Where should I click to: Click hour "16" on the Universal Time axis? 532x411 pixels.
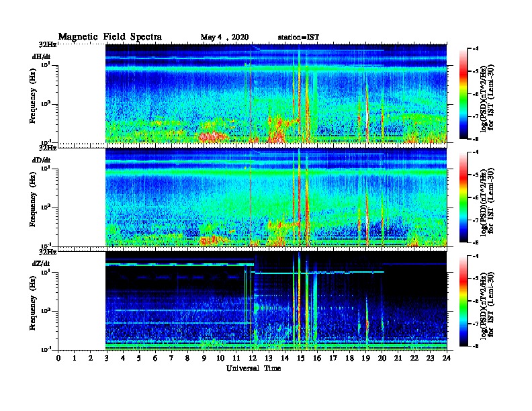pos(317,359)
